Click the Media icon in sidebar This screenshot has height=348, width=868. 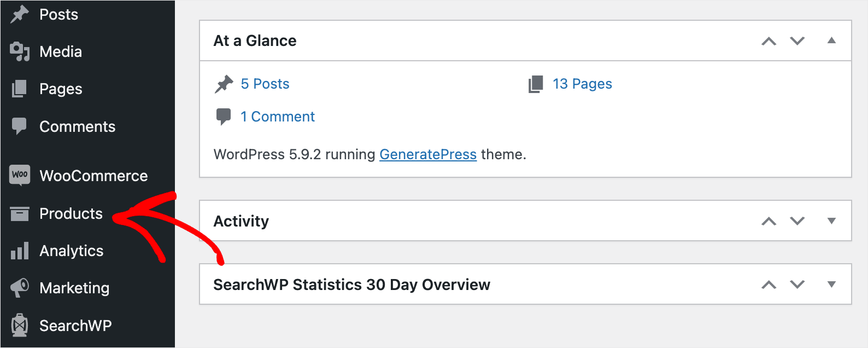[20, 51]
